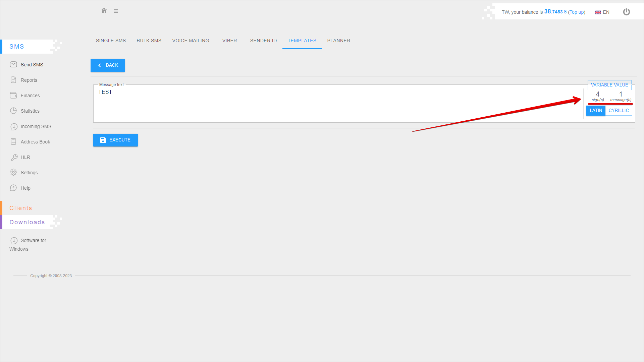Open Help question mark icon

click(x=13, y=188)
